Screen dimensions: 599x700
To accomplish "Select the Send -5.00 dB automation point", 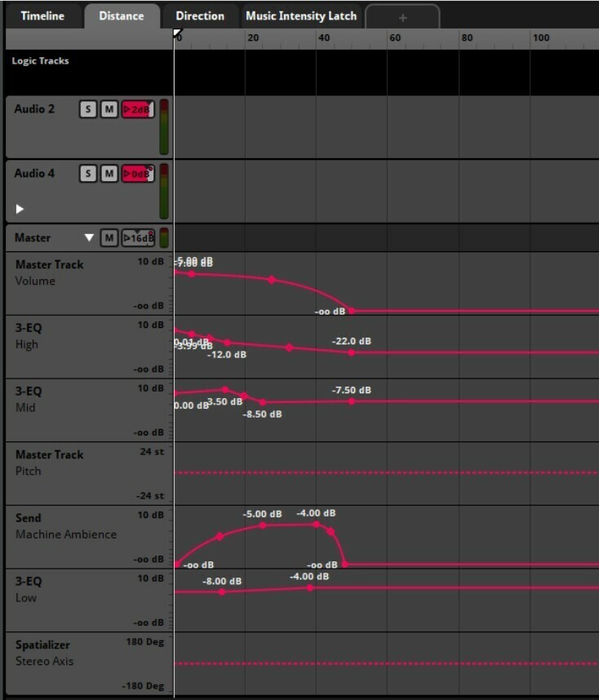I will pyautogui.click(x=263, y=525).
